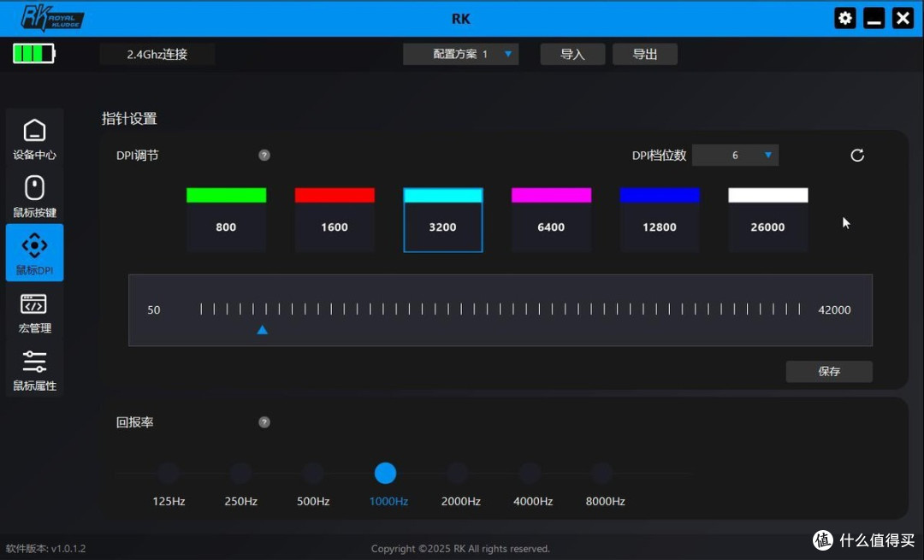Select the magenta 6400 DPI level
924x560 pixels.
(x=552, y=220)
